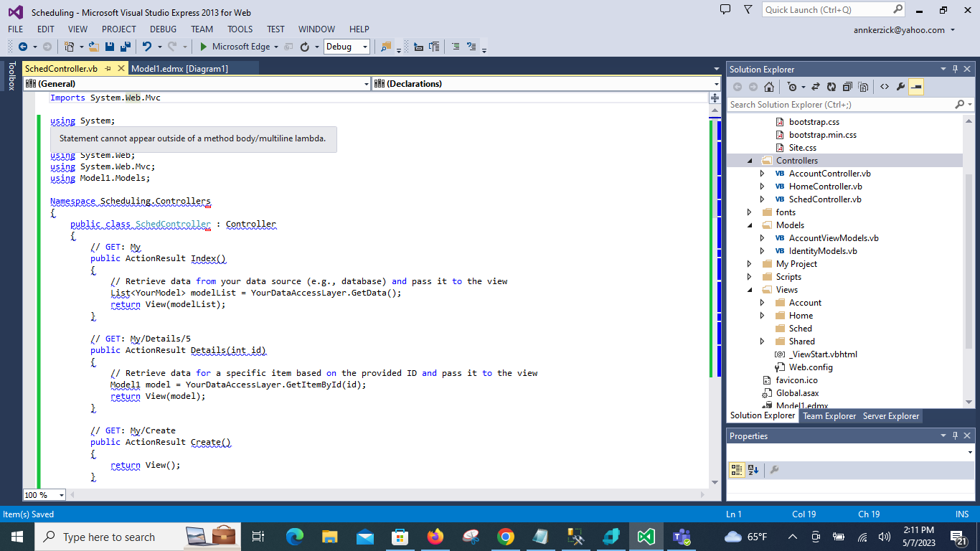Viewport: 980px width, 551px height.
Task: Expand AccountController.vb in Solution Explorer
Action: 762,173
